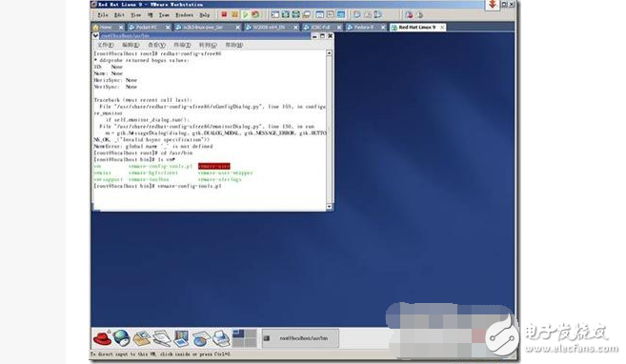Click vmware-user-wrapper in the listing
Image resolution: width=626 pixels, height=364 pixels.
point(225,172)
